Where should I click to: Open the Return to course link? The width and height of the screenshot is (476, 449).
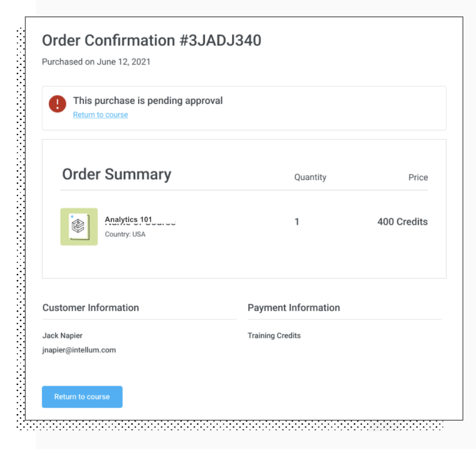click(x=100, y=115)
